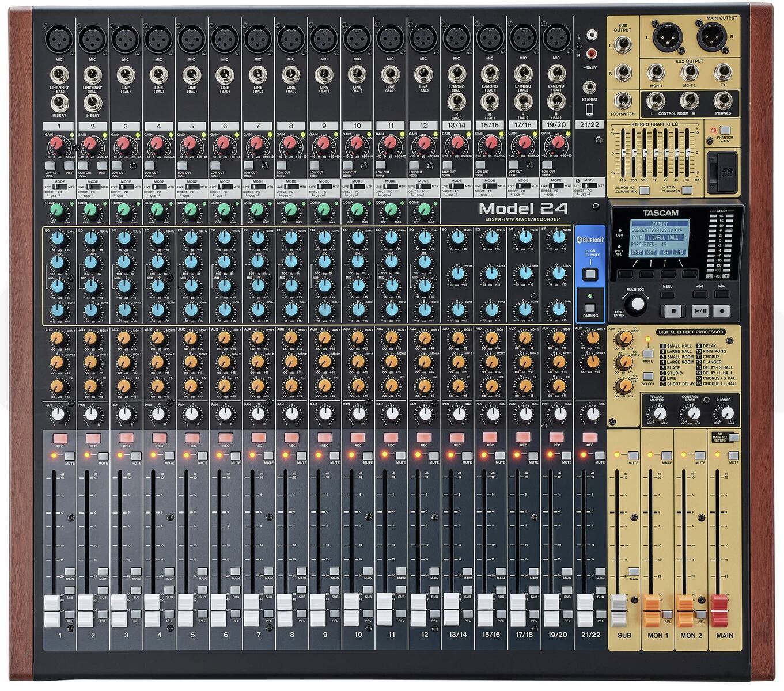This screenshot has height=691, width=784.
Task: Click the record transport button
Action: [x=721, y=310]
